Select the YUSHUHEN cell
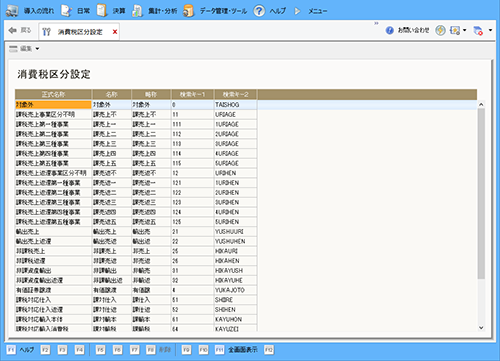 point(235,241)
